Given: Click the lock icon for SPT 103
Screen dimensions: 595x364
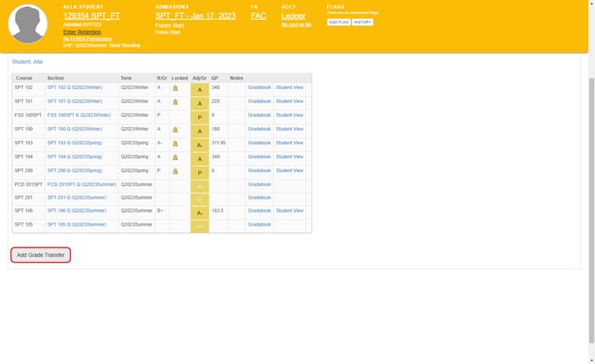Looking at the screenshot, I should coord(176,144).
